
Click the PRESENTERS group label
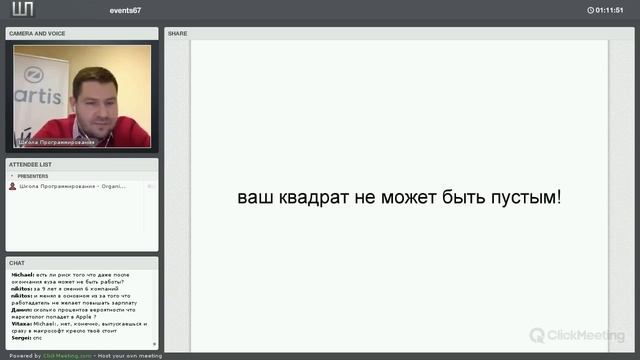tap(33, 176)
